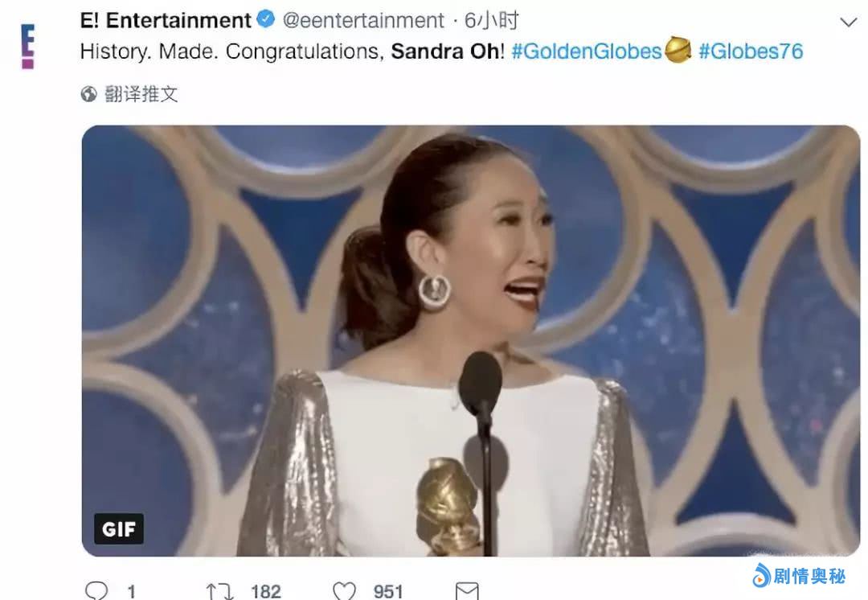Click the blue verified badge
The width and height of the screenshot is (868, 600).
point(268,20)
